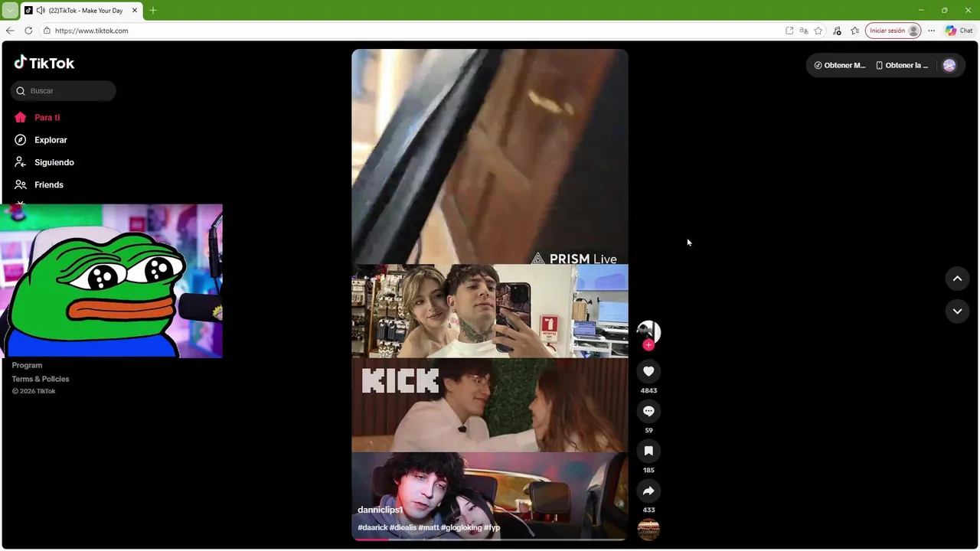
Task: Open the favorites list icon
Action: click(855, 31)
